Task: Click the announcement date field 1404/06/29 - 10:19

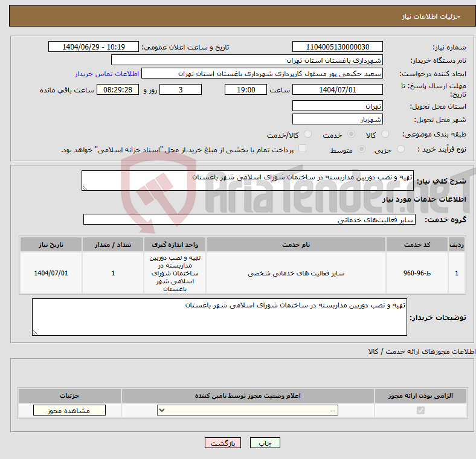Action: click(94, 47)
